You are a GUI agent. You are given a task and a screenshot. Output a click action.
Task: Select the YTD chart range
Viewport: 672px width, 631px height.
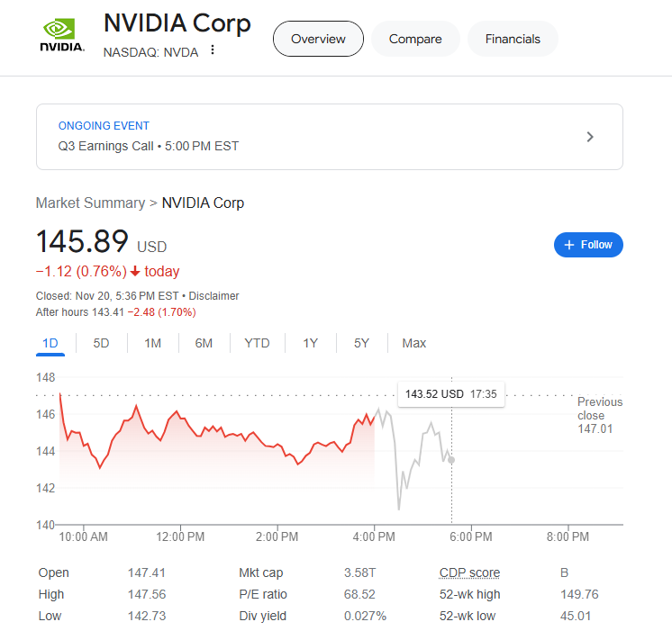pyautogui.click(x=257, y=343)
